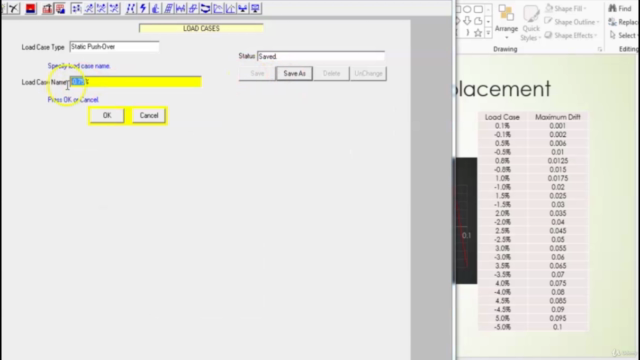Open Replace in PowerPoint Editing group
Viewport: 640px width, 360px height.
pos(623,22)
